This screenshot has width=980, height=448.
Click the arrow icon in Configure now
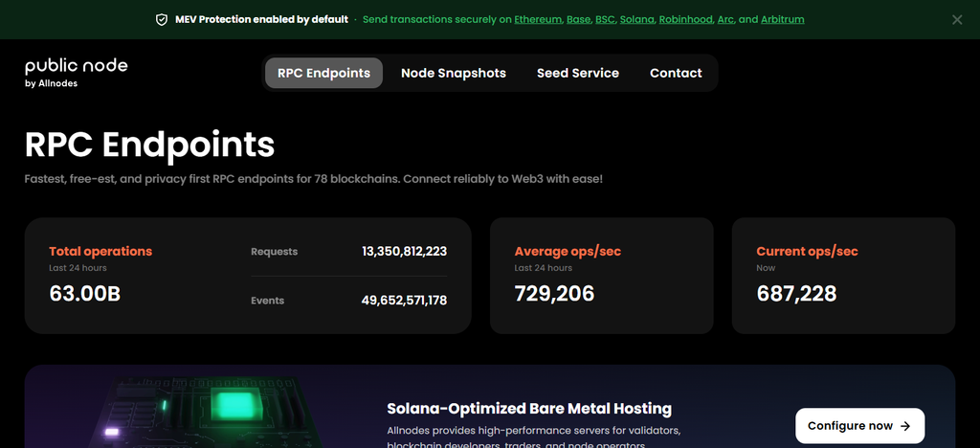click(905, 426)
